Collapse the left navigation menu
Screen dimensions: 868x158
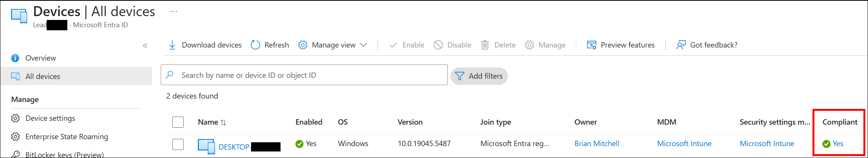145,46
